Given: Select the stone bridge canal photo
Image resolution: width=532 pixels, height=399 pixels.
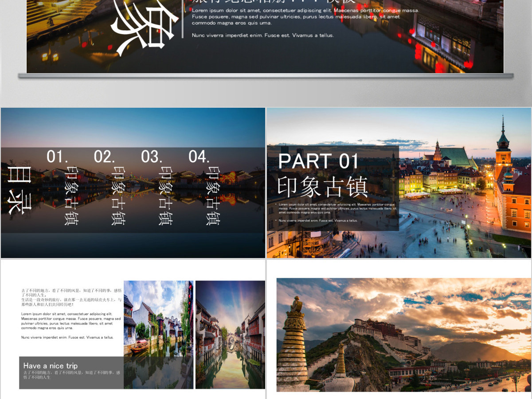Looking at the screenshot, I should pyautogui.click(x=230, y=335).
